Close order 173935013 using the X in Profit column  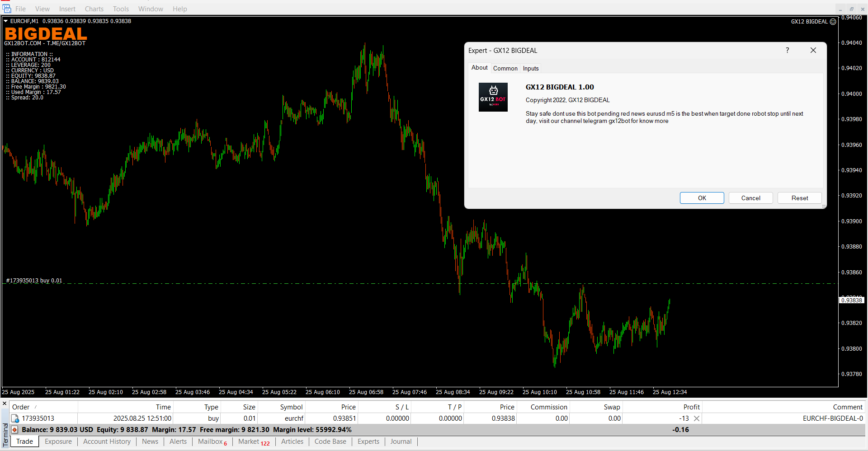coord(697,418)
